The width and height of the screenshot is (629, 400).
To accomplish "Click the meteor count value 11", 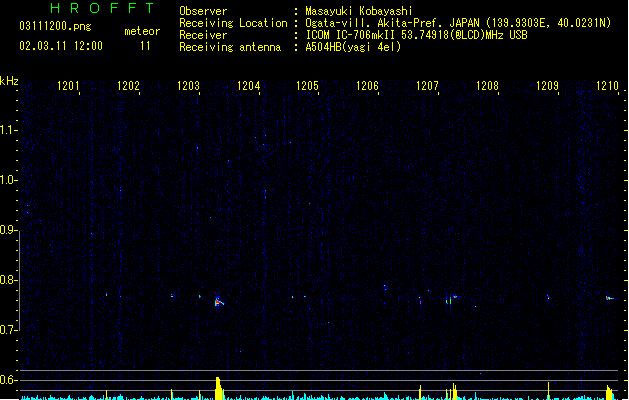I will click(x=145, y=46).
